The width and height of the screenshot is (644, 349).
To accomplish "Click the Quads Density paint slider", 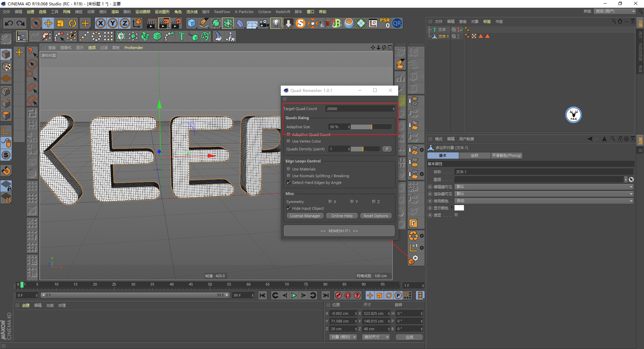I will pos(365,149).
